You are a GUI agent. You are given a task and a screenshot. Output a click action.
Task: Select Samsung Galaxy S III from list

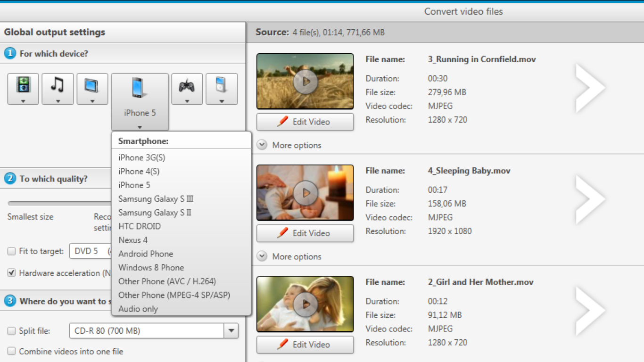[x=156, y=199]
